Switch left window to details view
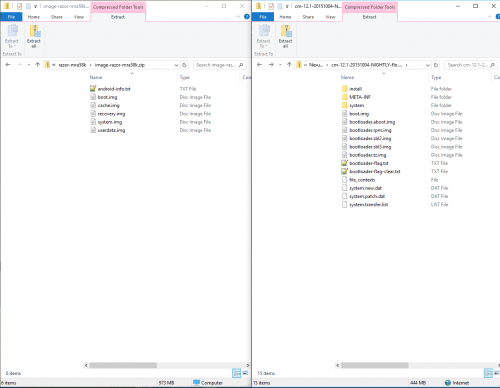500x388 pixels. point(236,373)
